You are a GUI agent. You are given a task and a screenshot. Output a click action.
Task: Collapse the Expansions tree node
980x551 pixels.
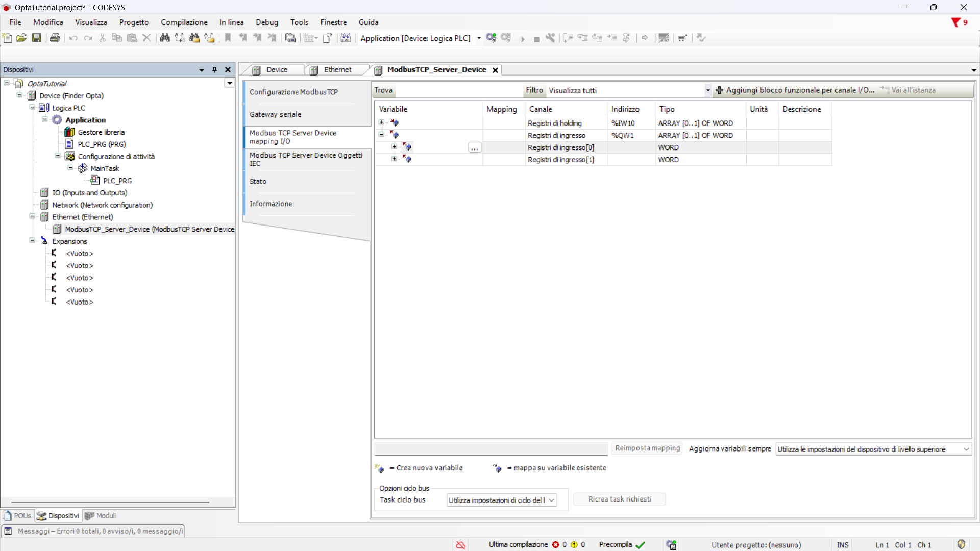[x=32, y=241]
